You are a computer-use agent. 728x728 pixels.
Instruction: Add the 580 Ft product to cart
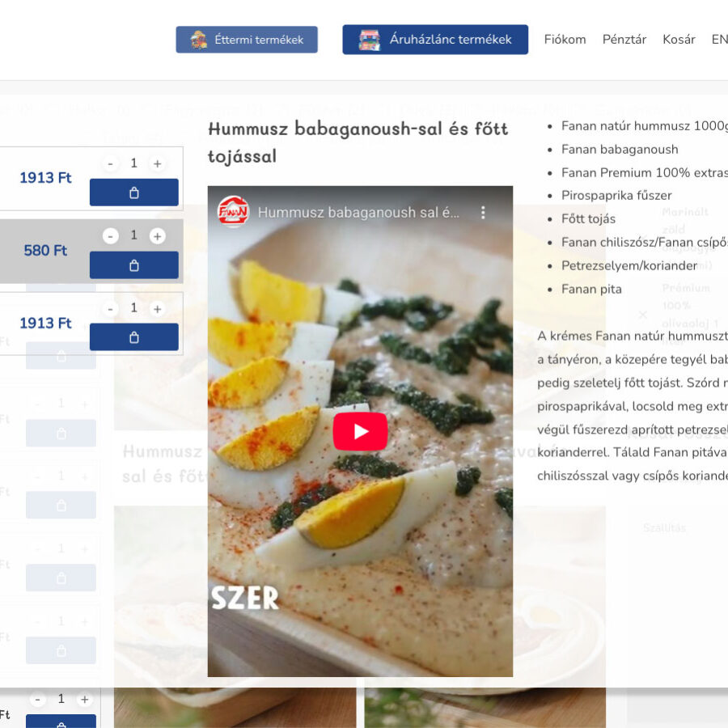tap(133, 265)
